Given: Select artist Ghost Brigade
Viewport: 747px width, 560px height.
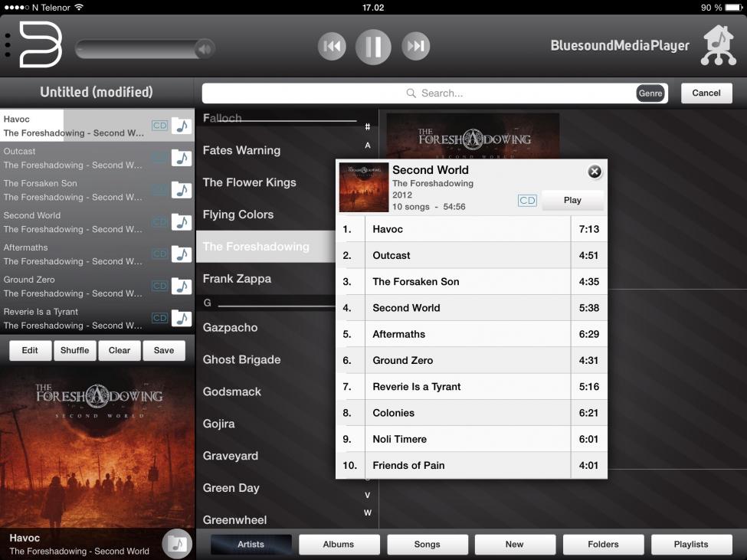Looking at the screenshot, I should point(241,359).
